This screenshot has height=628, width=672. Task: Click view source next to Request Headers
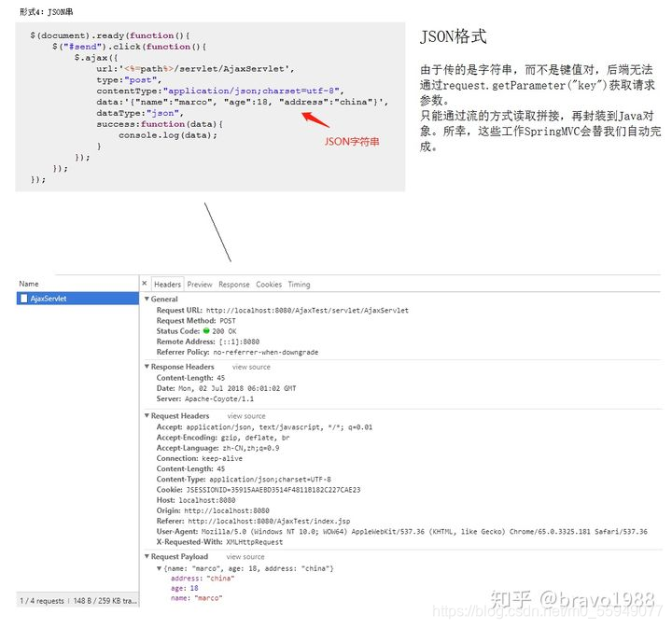(x=246, y=416)
